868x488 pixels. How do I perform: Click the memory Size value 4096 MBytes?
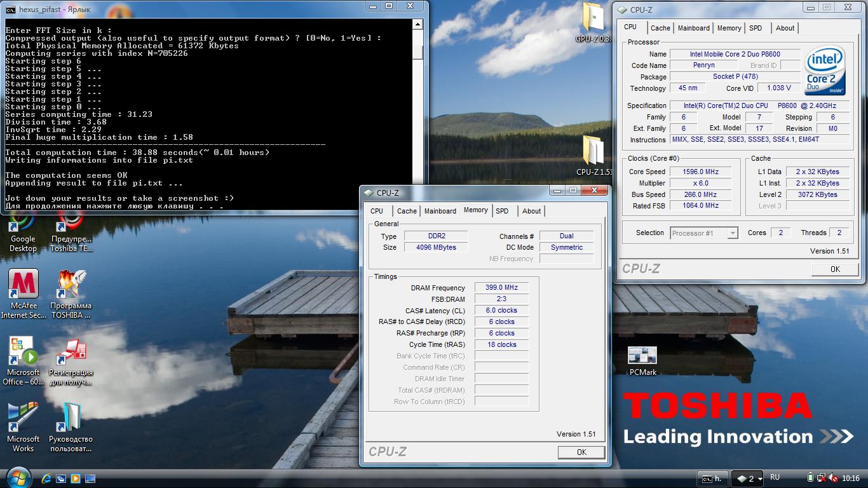436,248
